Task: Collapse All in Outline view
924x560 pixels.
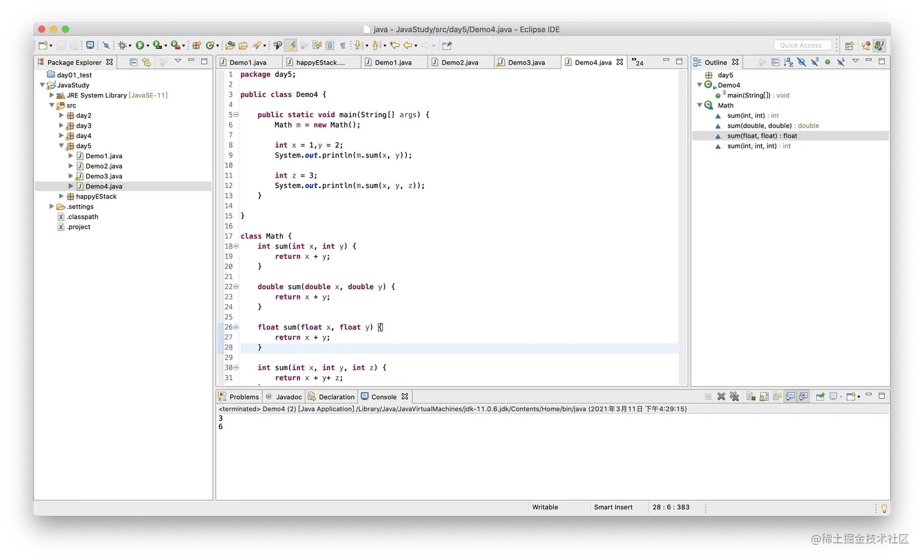Action: (776, 62)
